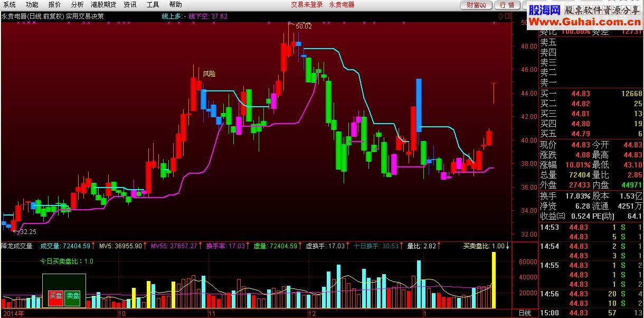Click the tall blue candlestick near January
The image size is (644, 318).
tap(419, 105)
